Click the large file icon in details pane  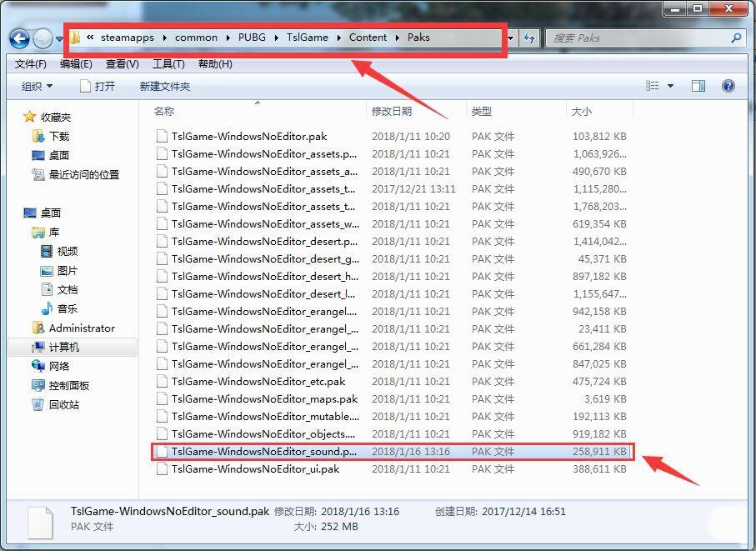[x=40, y=522]
